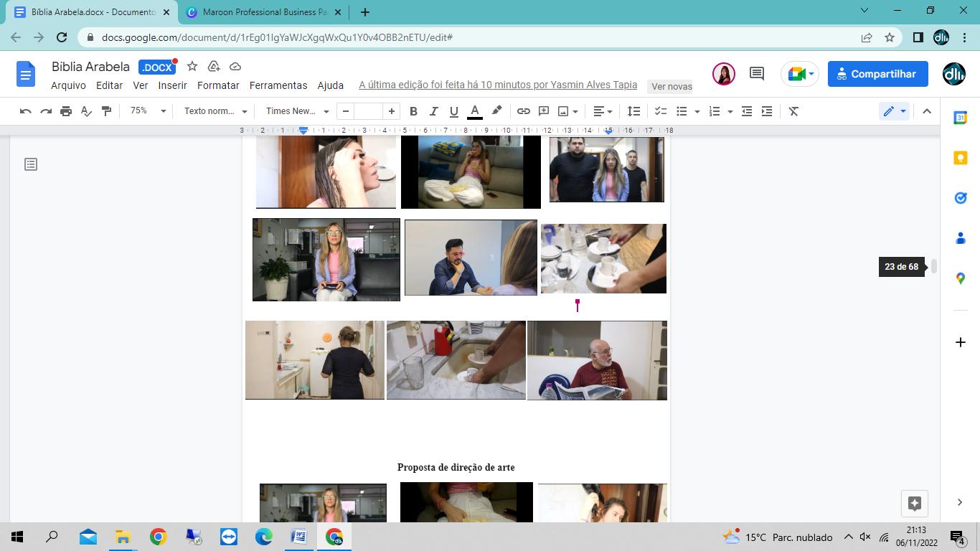Open the document outline icon
Viewport: 980px width, 551px height.
point(31,164)
